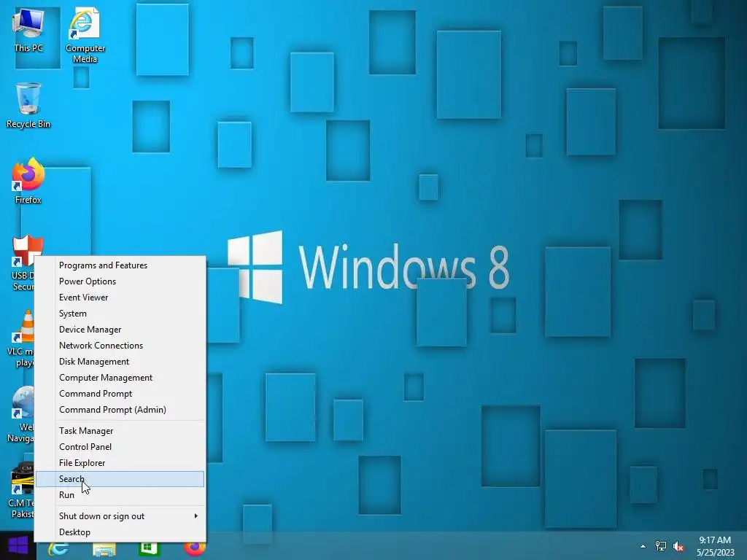The image size is (747, 560).
Task: Select the USB Disk Security desktop icon
Action: [x=23, y=262]
